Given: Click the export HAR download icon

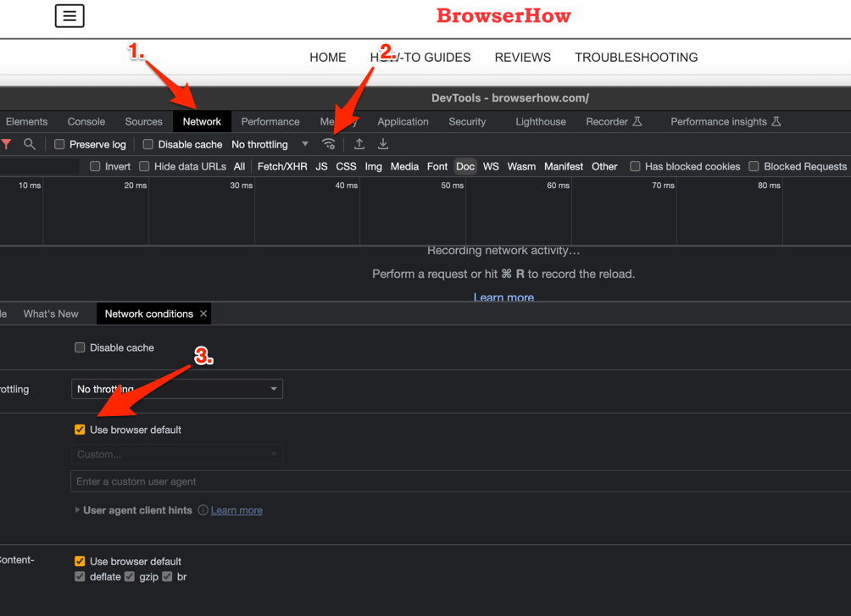Looking at the screenshot, I should pos(383,144).
